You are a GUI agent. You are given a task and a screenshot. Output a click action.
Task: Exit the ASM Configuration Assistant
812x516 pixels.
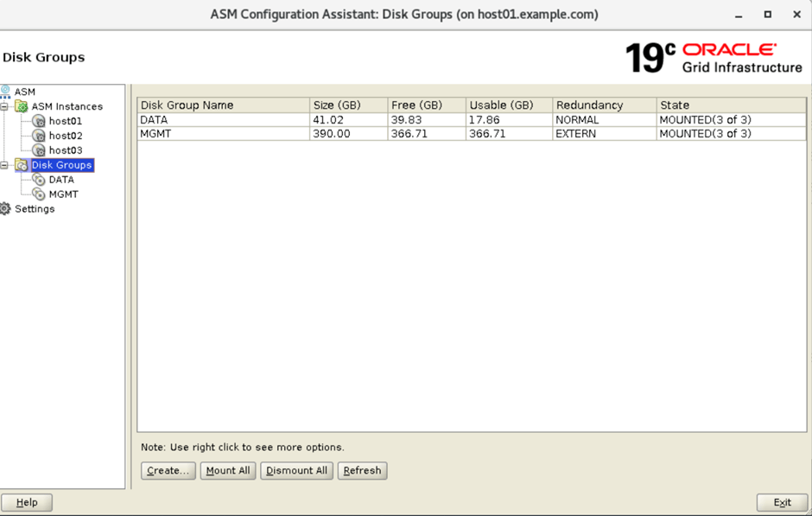pyautogui.click(x=782, y=502)
